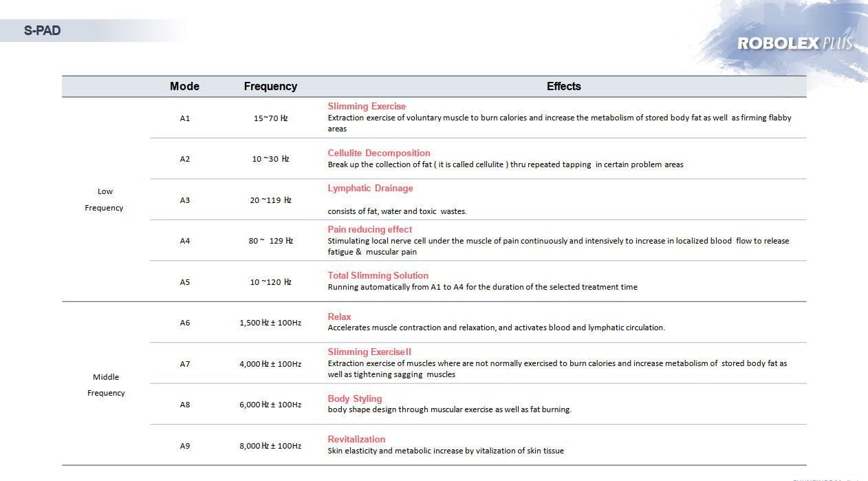Click the 20~119 Hz frequency value
The height and width of the screenshot is (481, 868).
click(270, 200)
